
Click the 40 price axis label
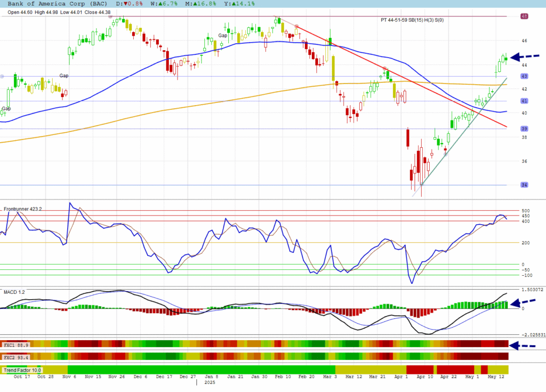[x=524, y=113]
